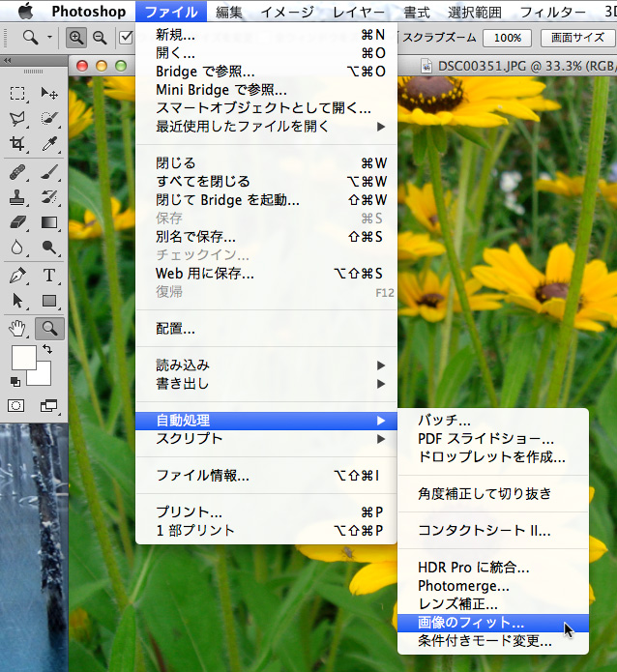This screenshot has height=672, width=617.
Task: Select the Brush tool
Action: click(x=49, y=172)
